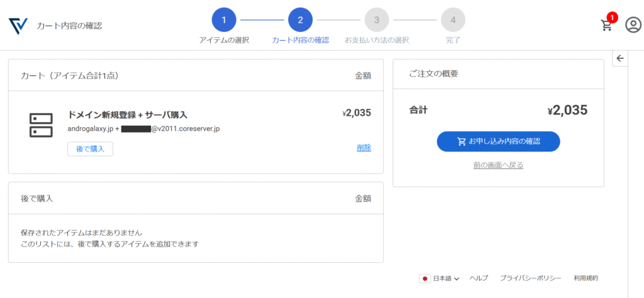644x298 pixels.
Task: Select step 3 お支払い方法の選択 circle
Action: point(377,20)
